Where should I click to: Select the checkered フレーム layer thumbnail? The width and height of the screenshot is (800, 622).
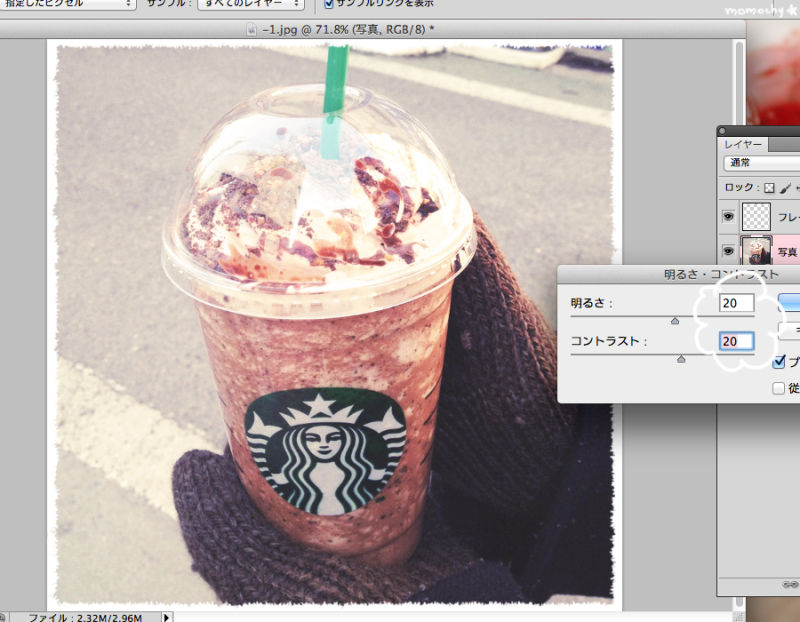pyautogui.click(x=756, y=216)
